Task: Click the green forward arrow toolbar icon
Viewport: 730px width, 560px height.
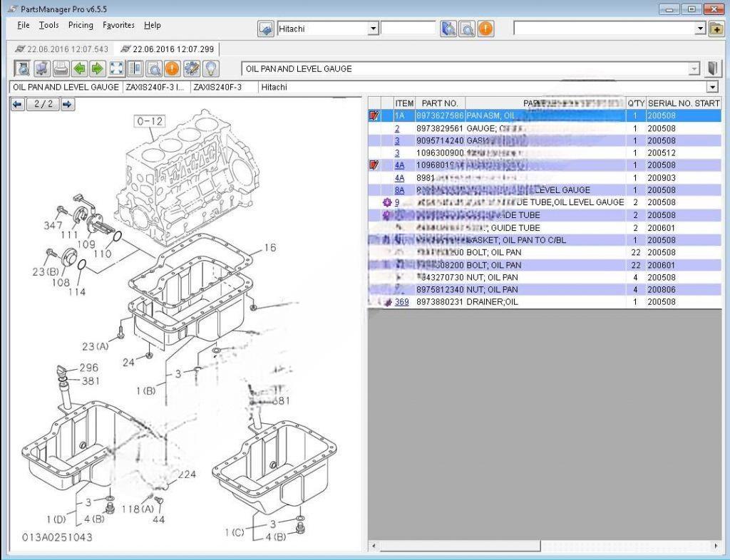Action: coord(98,69)
